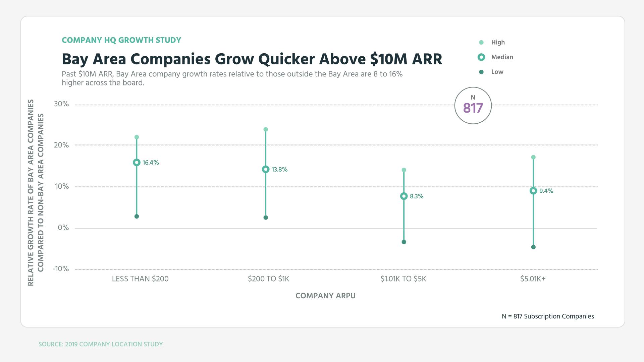The width and height of the screenshot is (644, 362).
Task: Click the chart title Bay Area Companies Grow Quicker
Action: coord(252,59)
